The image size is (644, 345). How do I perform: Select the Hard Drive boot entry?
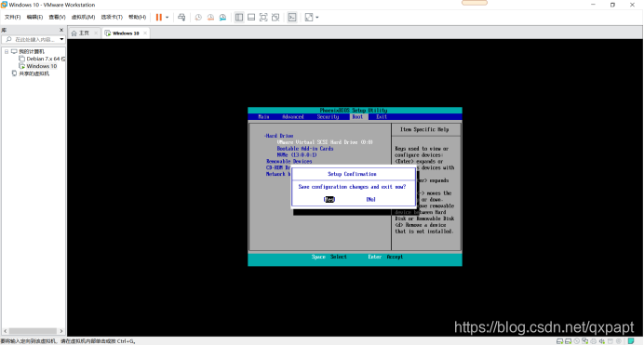coord(279,136)
